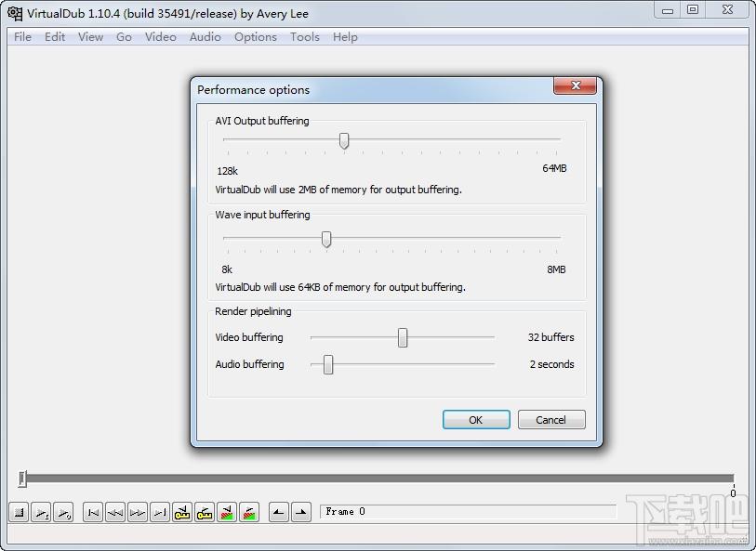Open the File menu
Image resolution: width=756 pixels, height=551 pixels.
click(22, 37)
